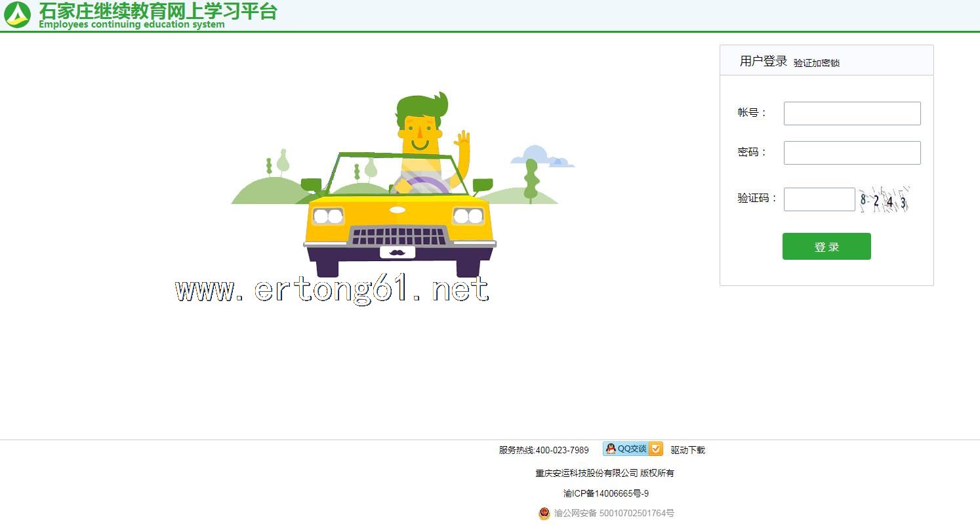Click the 石家庄继续教育网上学习平台 site title
The height and width of the screenshot is (532, 980).
click(157, 11)
